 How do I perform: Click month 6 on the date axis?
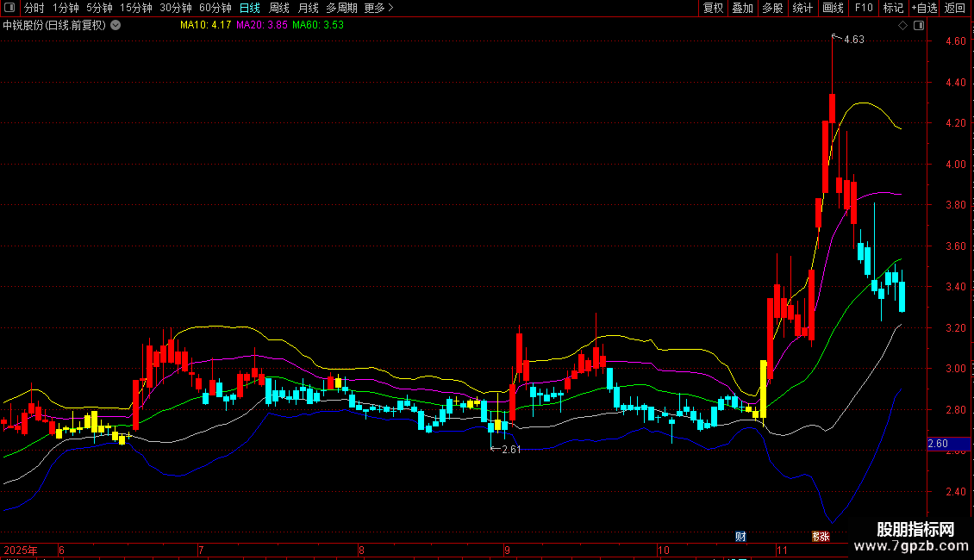click(x=61, y=550)
